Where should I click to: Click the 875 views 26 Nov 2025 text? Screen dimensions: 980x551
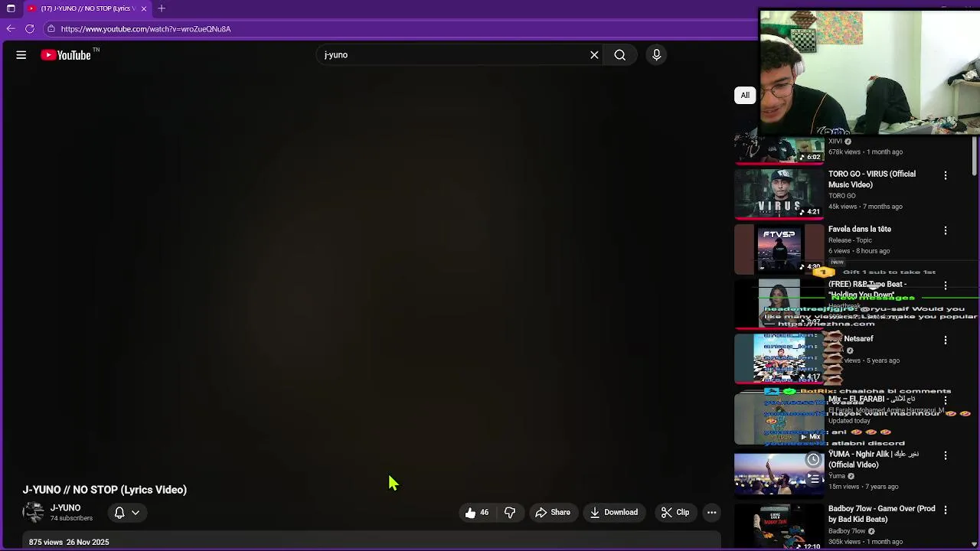[x=69, y=542]
